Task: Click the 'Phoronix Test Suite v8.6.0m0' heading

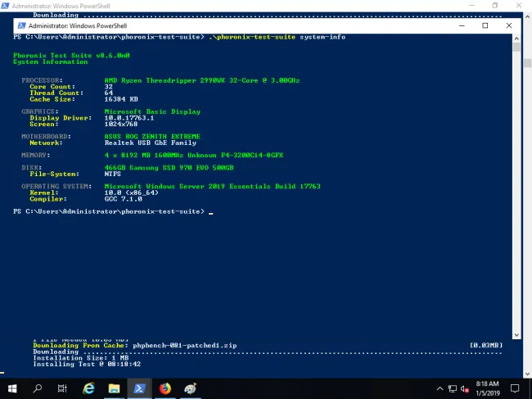Action: click(71, 56)
